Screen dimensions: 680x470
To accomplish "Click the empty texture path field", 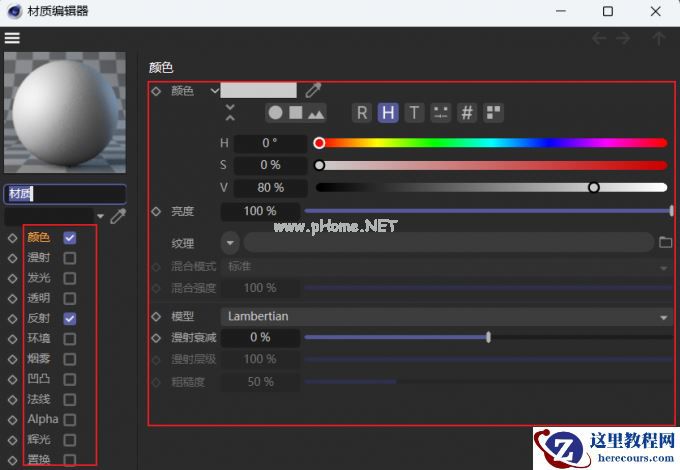I will pos(448,242).
